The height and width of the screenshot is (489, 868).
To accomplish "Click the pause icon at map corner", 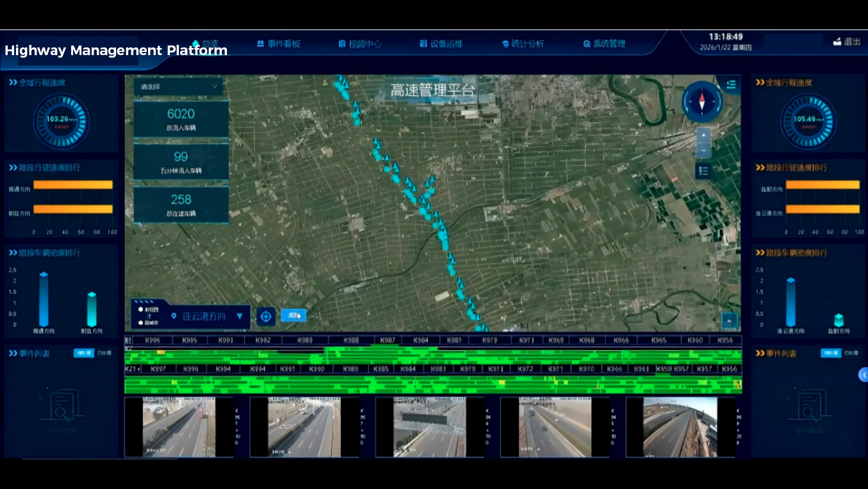I will point(729,319).
